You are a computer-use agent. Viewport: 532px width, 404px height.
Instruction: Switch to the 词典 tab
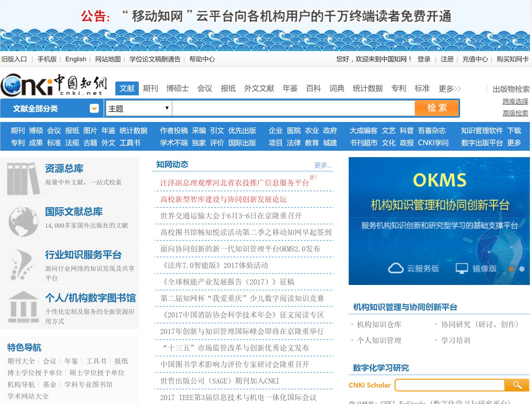pyautogui.click(x=337, y=88)
